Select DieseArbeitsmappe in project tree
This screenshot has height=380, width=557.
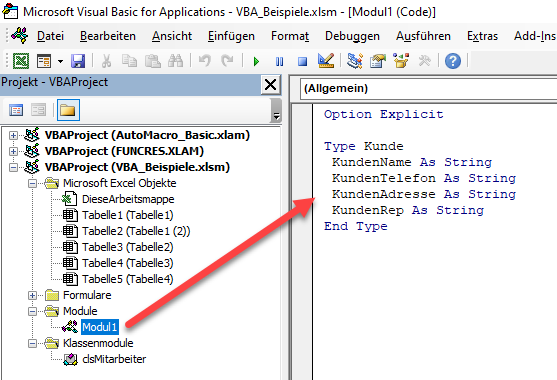tap(128, 199)
